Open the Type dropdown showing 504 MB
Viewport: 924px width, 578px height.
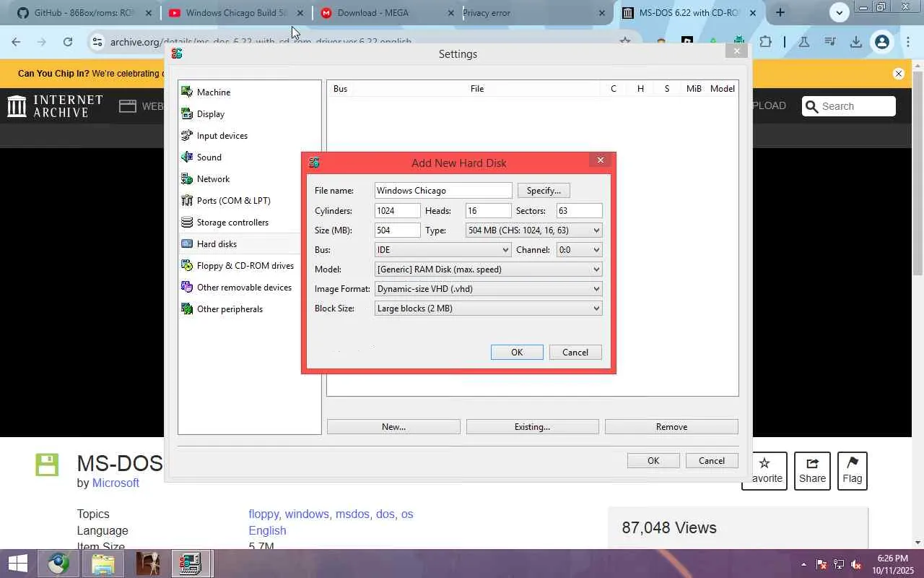(x=534, y=230)
